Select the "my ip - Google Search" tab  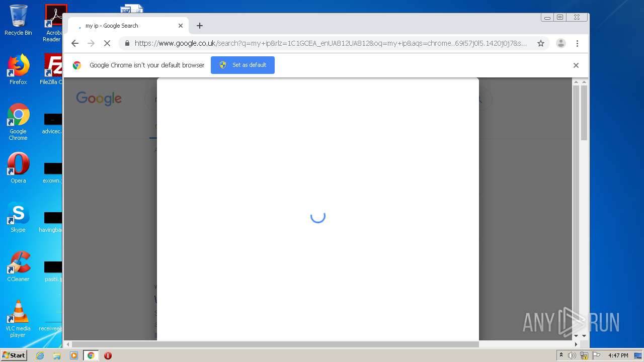(x=128, y=26)
